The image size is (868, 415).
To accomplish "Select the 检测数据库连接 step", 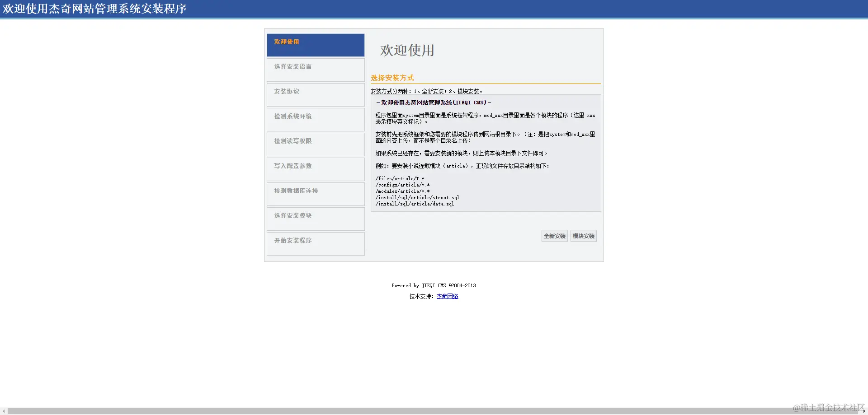I will [x=316, y=194].
